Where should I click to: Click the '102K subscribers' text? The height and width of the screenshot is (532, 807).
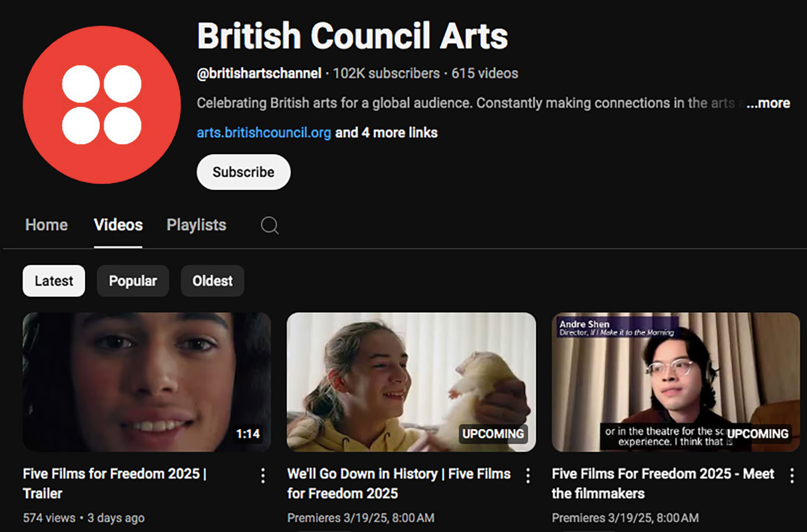click(x=386, y=73)
